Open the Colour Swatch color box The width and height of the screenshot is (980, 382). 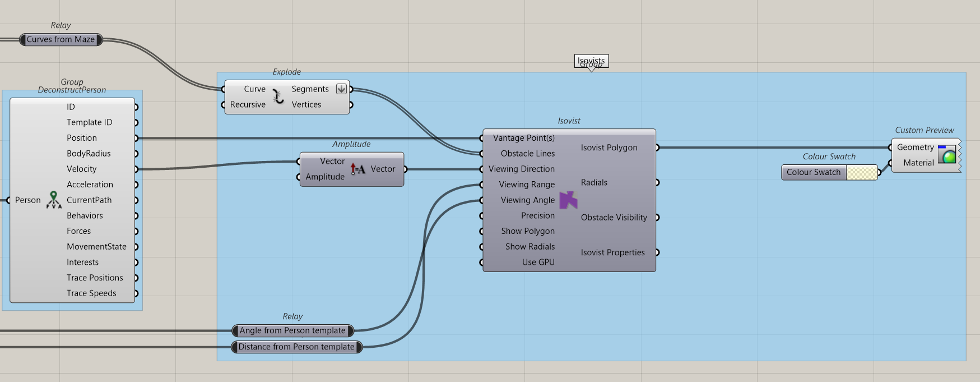click(862, 173)
